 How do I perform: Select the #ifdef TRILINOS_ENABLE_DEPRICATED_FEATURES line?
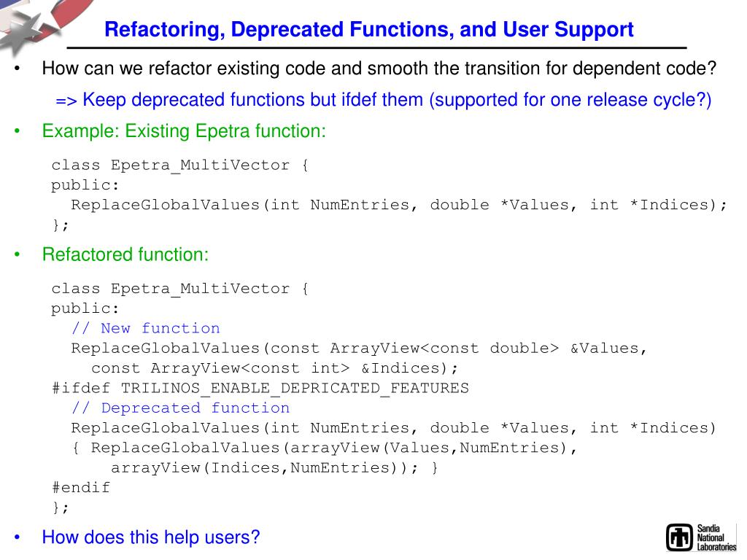pos(260,388)
